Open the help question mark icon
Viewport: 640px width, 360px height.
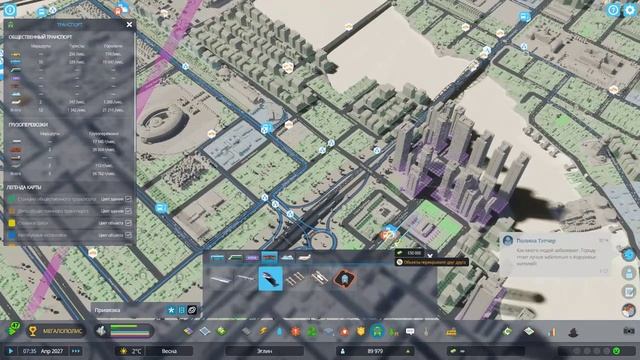coord(613,10)
